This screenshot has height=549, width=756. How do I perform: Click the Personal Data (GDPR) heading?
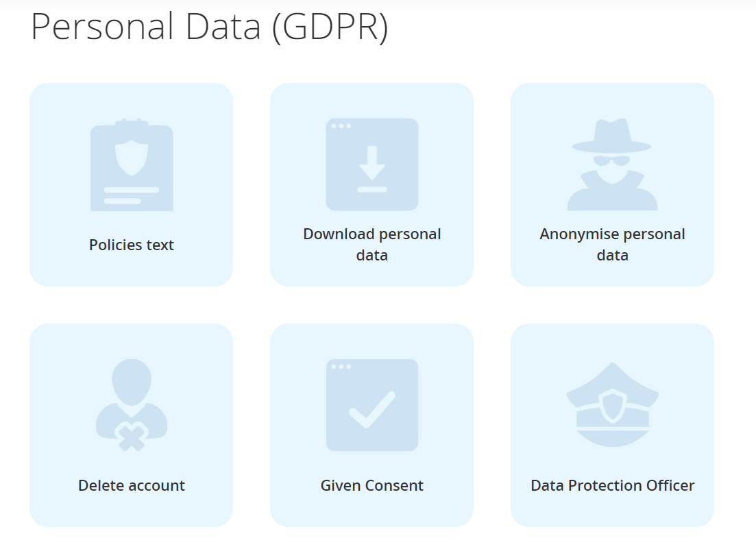click(210, 27)
